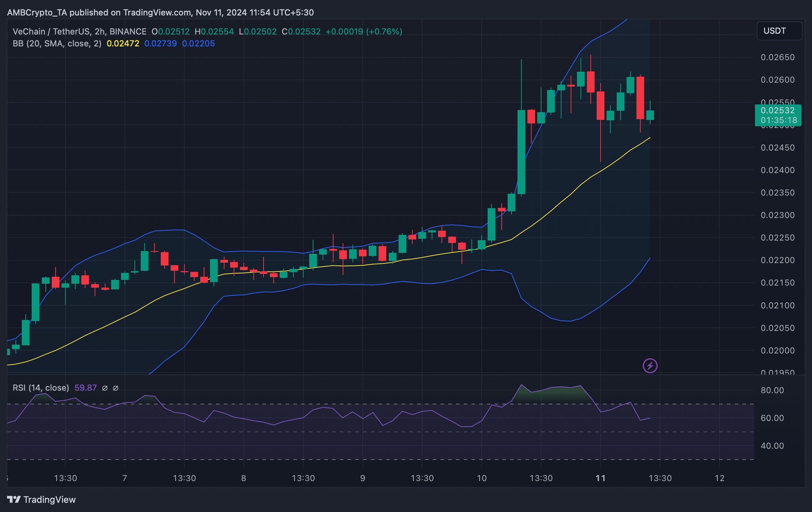Image resolution: width=812 pixels, height=512 pixels.
Task: Click the 0.02100 price axis label
Action: pos(778,306)
